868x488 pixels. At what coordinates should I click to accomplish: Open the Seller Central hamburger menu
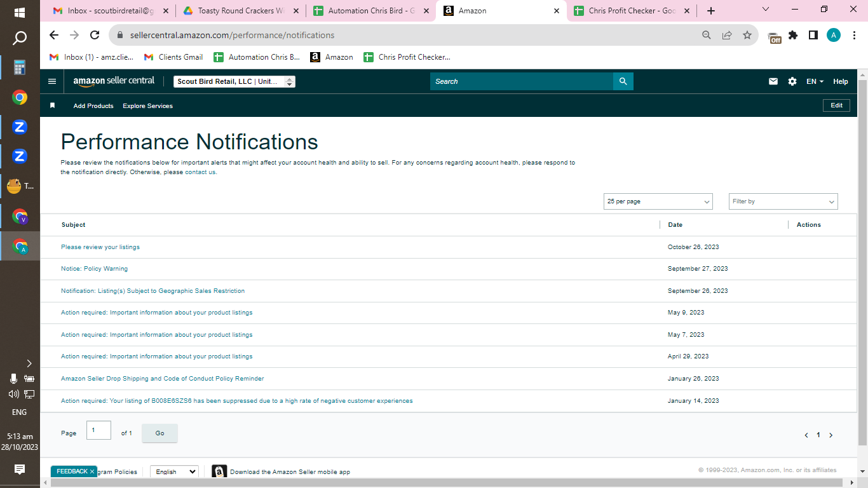(52, 81)
